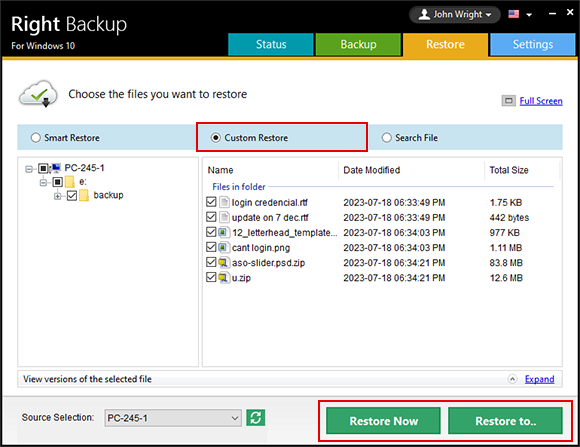Click the Expand up-arrow circle icon
580x447 pixels.
point(512,379)
